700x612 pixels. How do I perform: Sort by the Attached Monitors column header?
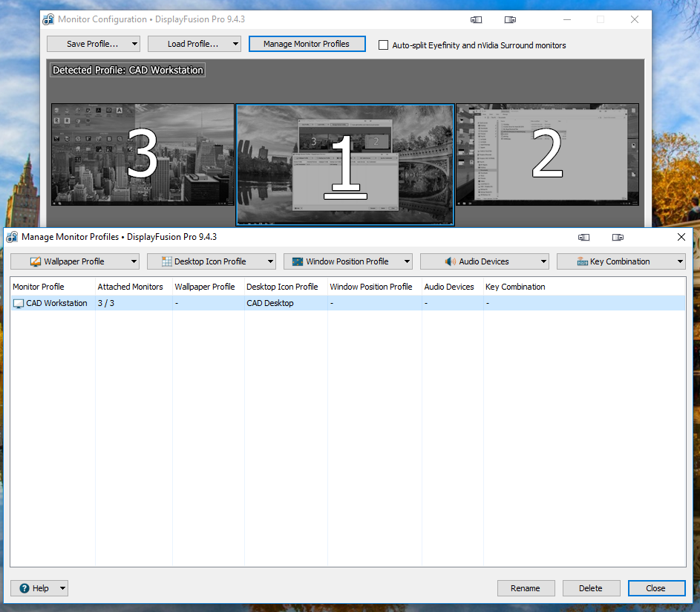(130, 287)
